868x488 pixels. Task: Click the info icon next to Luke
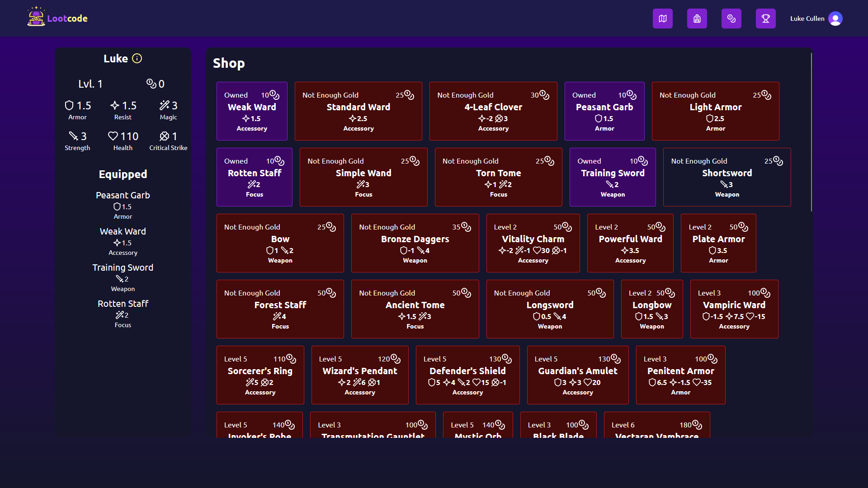137,58
